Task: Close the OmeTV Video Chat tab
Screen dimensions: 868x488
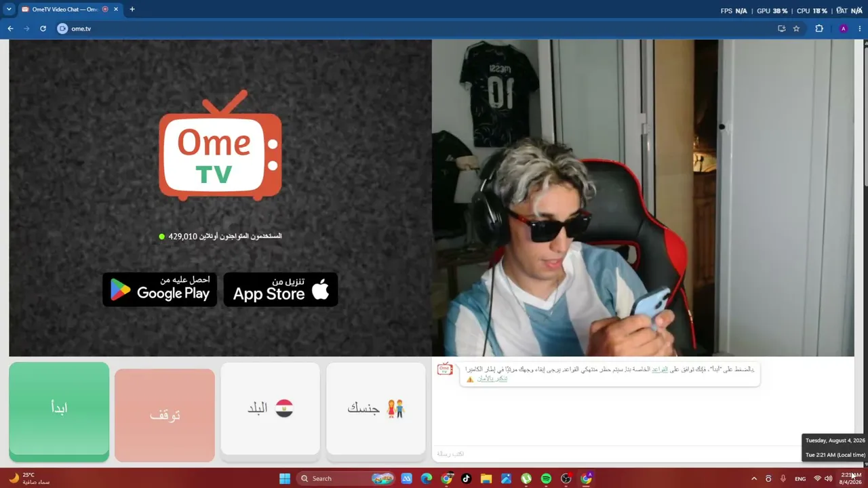Action: (116, 9)
